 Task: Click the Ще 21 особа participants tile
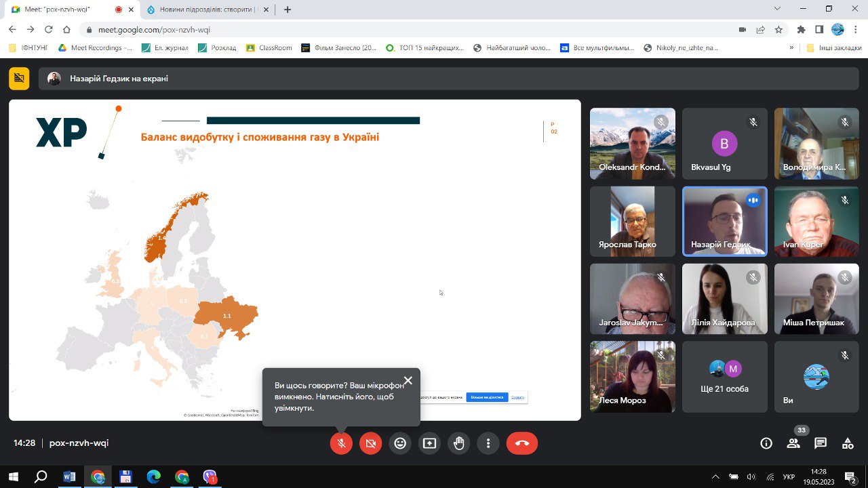tap(724, 377)
